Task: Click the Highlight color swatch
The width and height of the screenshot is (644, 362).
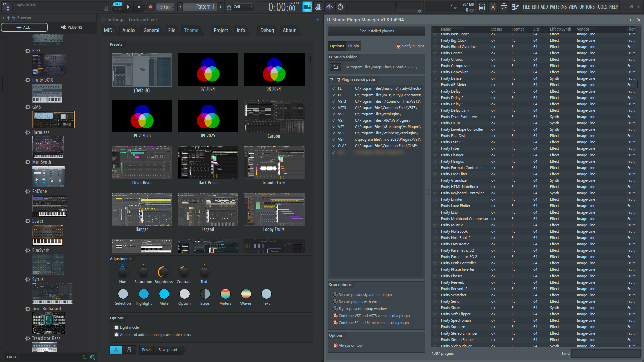Action: [x=144, y=294]
